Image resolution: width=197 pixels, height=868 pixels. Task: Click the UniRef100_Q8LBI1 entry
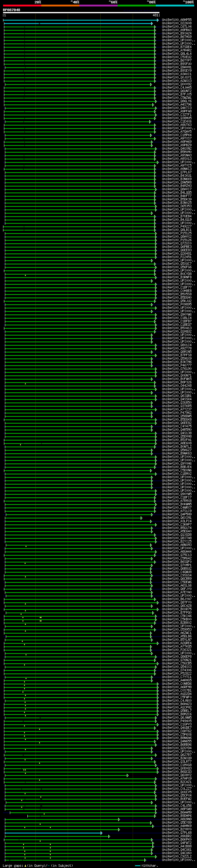click(177, 230)
